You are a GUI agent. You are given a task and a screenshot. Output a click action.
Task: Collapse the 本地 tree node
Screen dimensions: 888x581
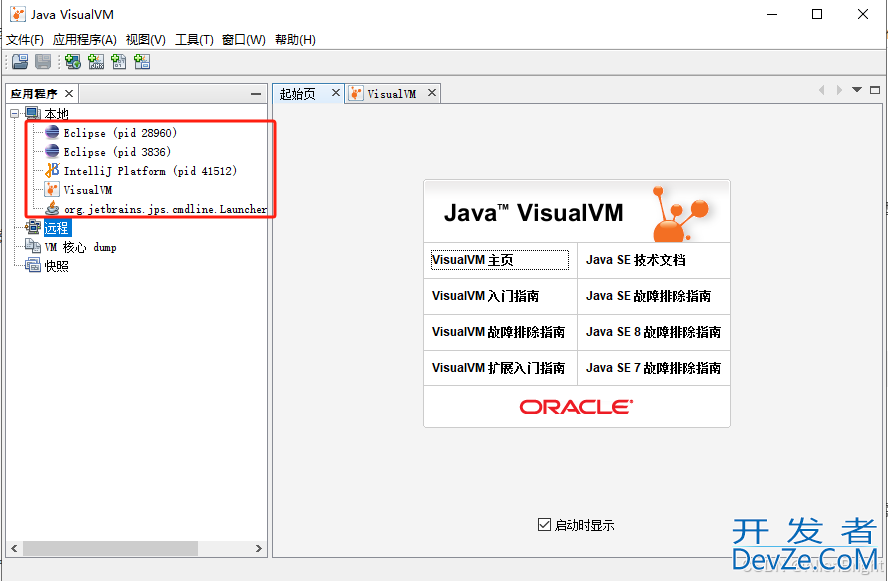[15, 114]
